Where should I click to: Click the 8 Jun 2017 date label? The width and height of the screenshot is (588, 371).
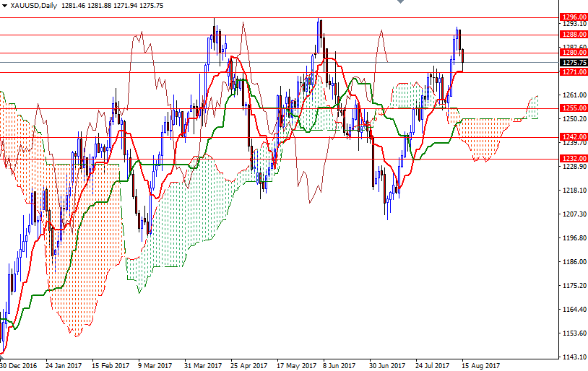(x=340, y=365)
